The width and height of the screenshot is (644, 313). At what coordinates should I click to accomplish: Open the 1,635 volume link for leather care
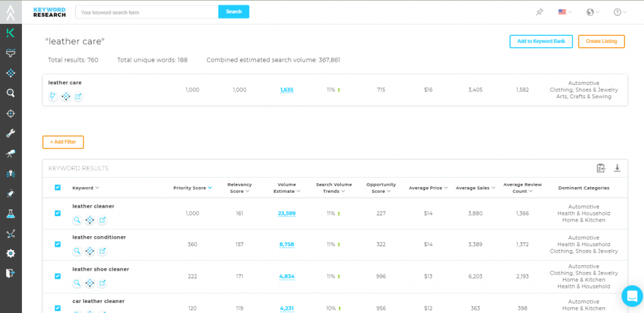click(287, 89)
